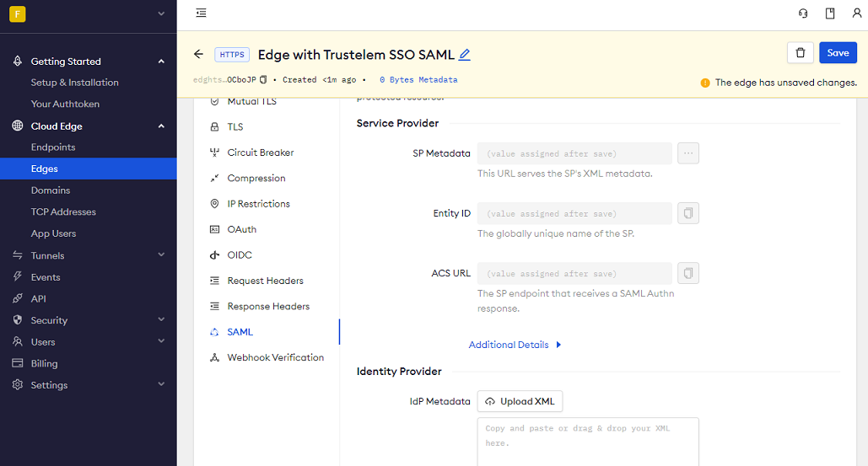The image size is (868, 466).
Task: Go to Endpoints
Action: pos(53,147)
